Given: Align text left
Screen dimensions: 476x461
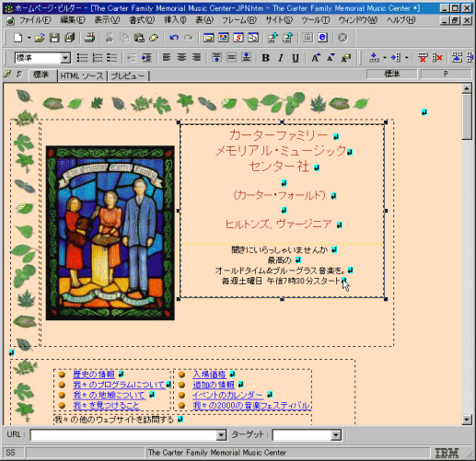Looking at the screenshot, I should (167, 57).
